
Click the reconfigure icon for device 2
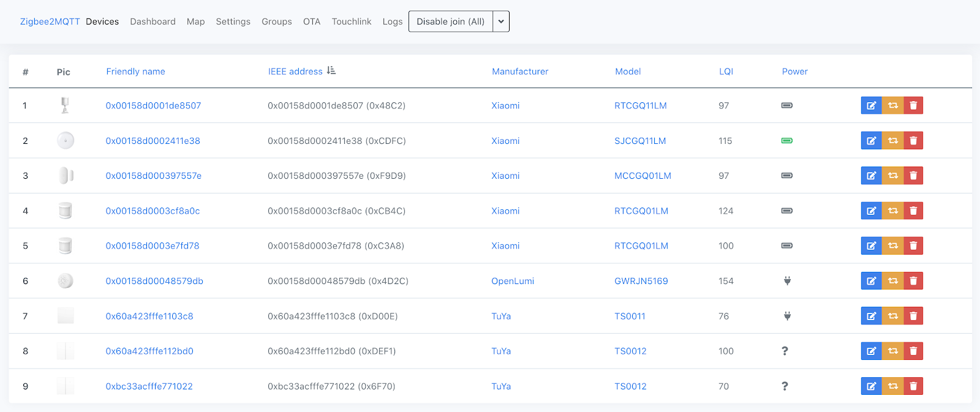(x=892, y=141)
